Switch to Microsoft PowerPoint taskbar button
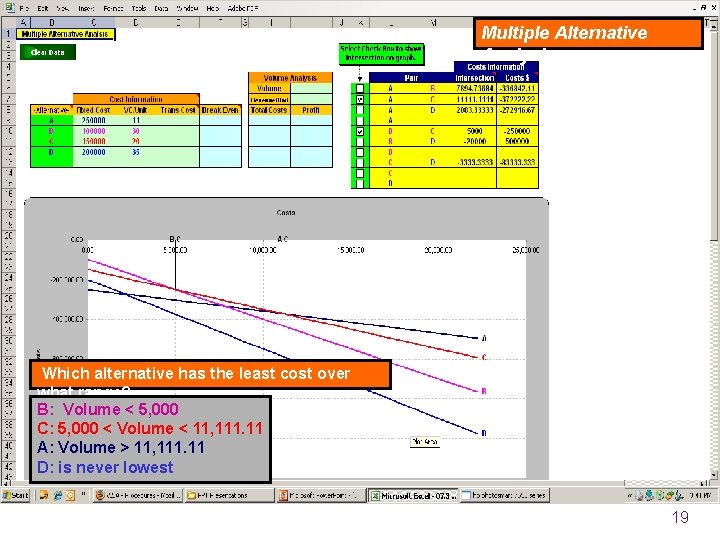 (x=321, y=495)
